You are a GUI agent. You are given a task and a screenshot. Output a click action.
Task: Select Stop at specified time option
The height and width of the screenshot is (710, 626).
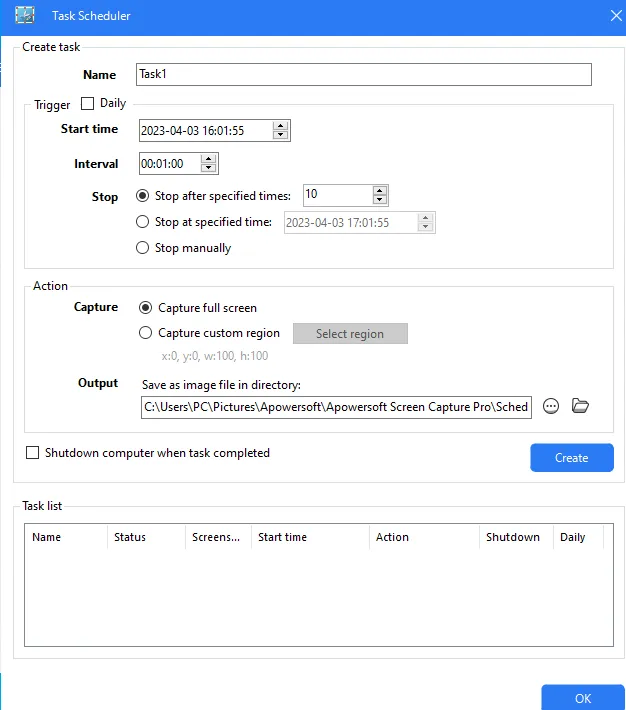tap(143, 222)
